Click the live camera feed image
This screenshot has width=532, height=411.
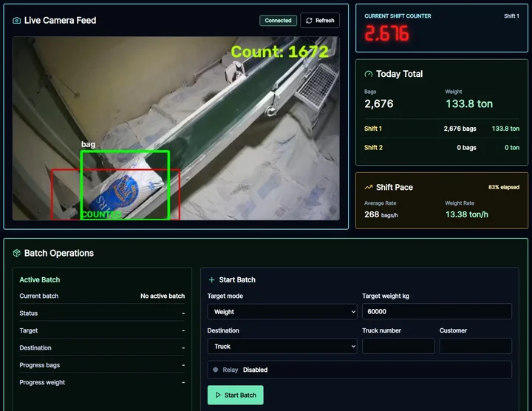[x=176, y=129]
